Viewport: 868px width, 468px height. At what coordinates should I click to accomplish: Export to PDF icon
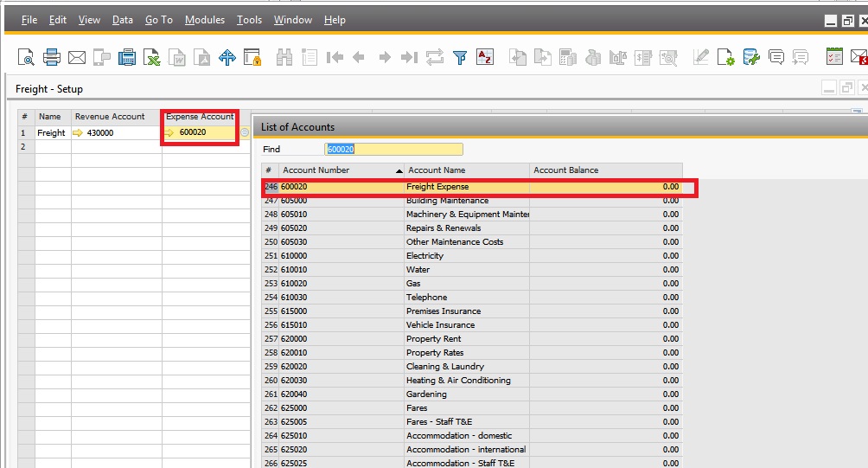click(x=202, y=57)
